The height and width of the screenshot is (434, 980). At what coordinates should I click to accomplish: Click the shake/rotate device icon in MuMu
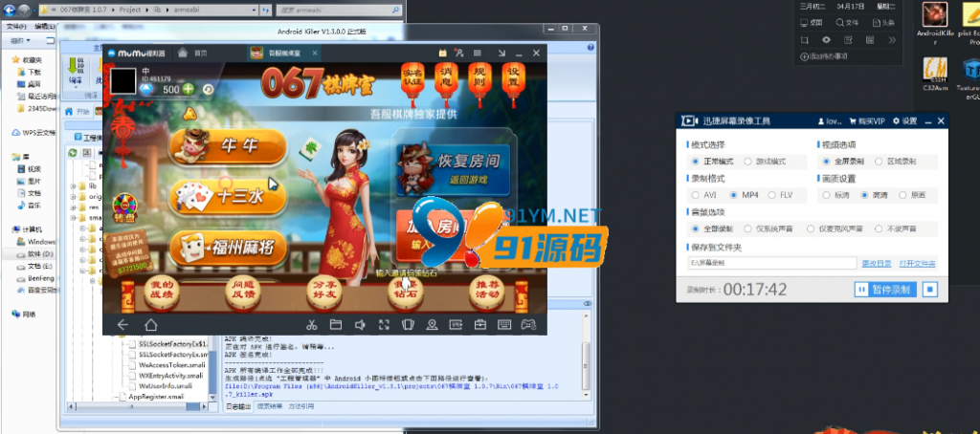point(408,325)
